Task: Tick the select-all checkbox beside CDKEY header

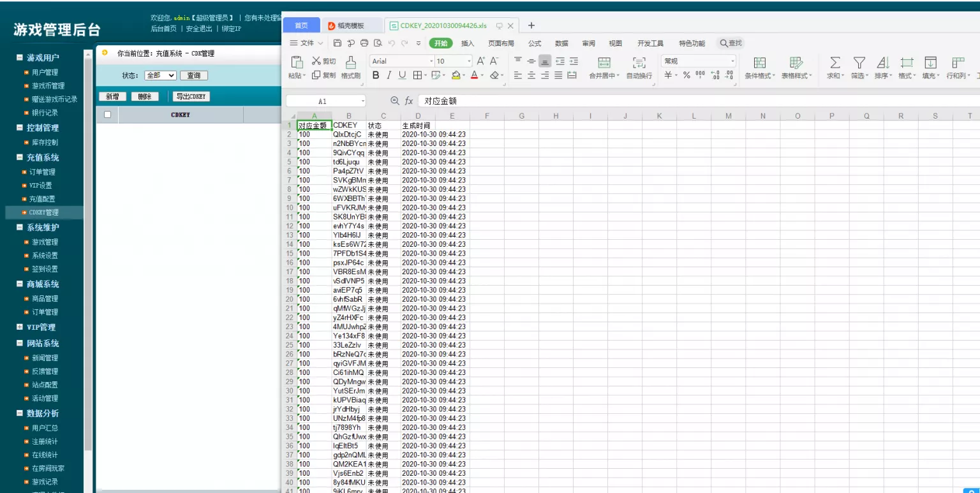Action: (107, 115)
